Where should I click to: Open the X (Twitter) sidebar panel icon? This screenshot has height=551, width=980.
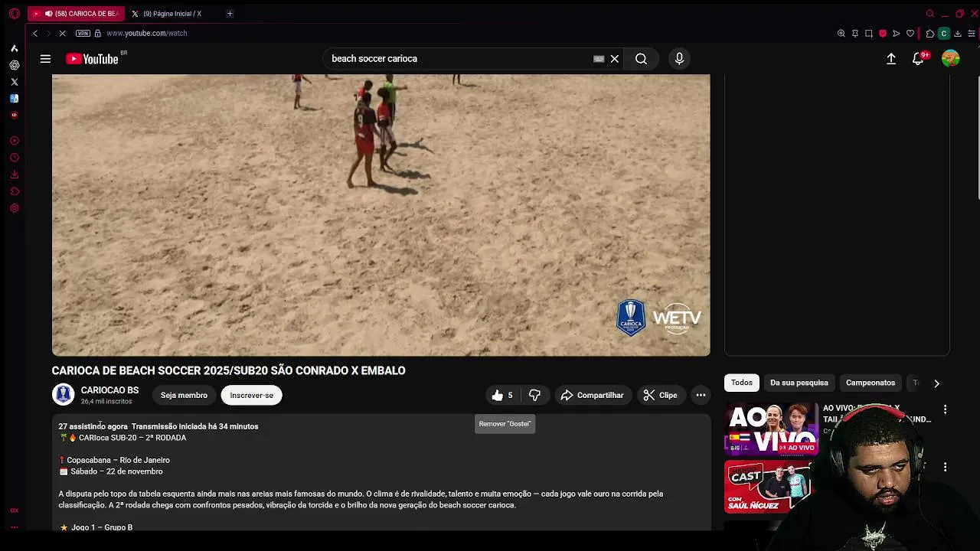(x=14, y=82)
